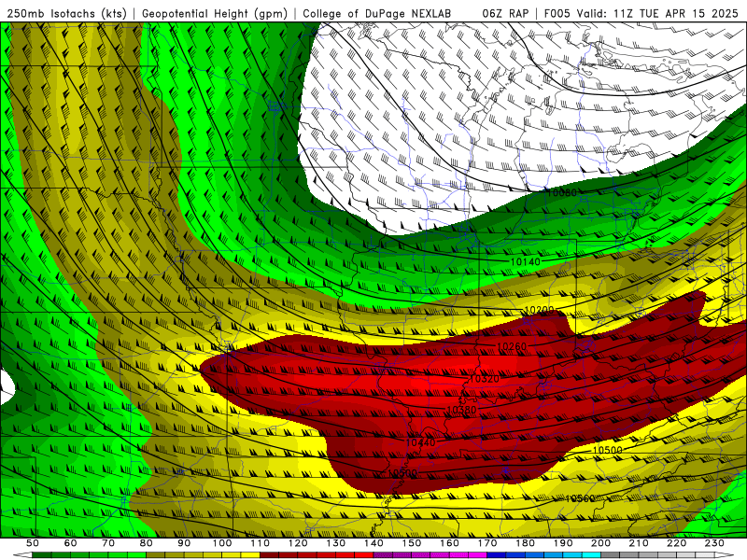Click the 10320 contour label
The height and width of the screenshot is (560, 747).
tap(485, 379)
